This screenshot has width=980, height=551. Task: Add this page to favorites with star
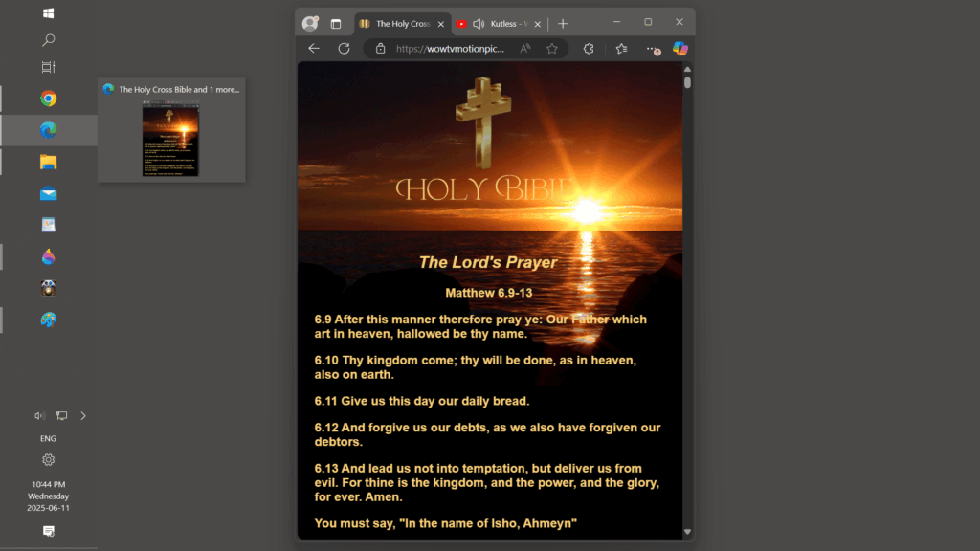[x=552, y=49]
